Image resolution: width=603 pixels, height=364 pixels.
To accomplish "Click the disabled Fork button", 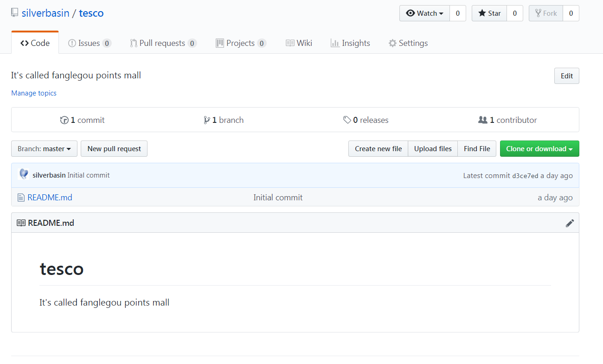I will pyautogui.click(x=546, y=13).
